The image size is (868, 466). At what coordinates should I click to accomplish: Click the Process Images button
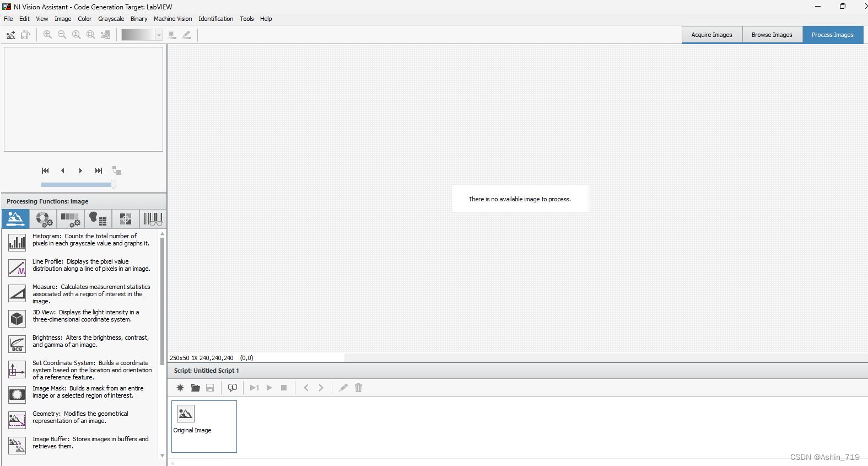[x=833, y=35]
